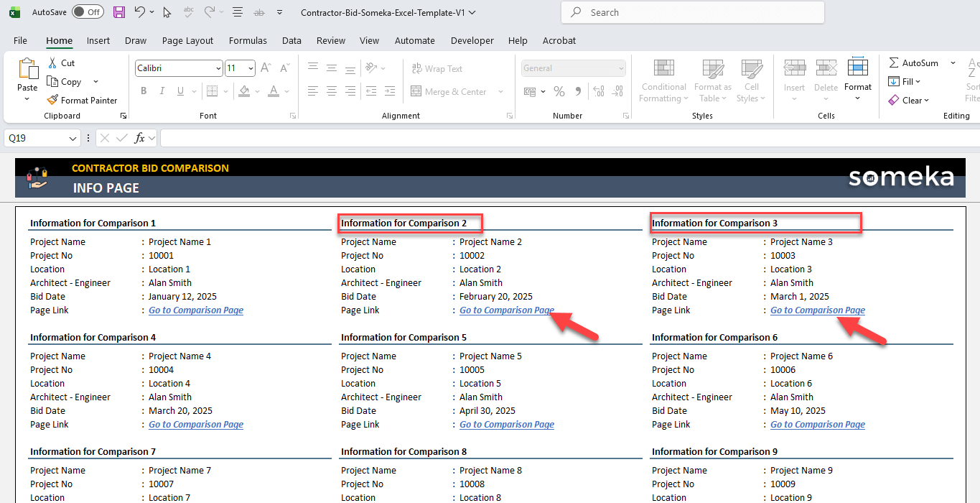This screenshot has width=980, height=503.
Task: Toggle bold formatting
Action: [143, 91]
